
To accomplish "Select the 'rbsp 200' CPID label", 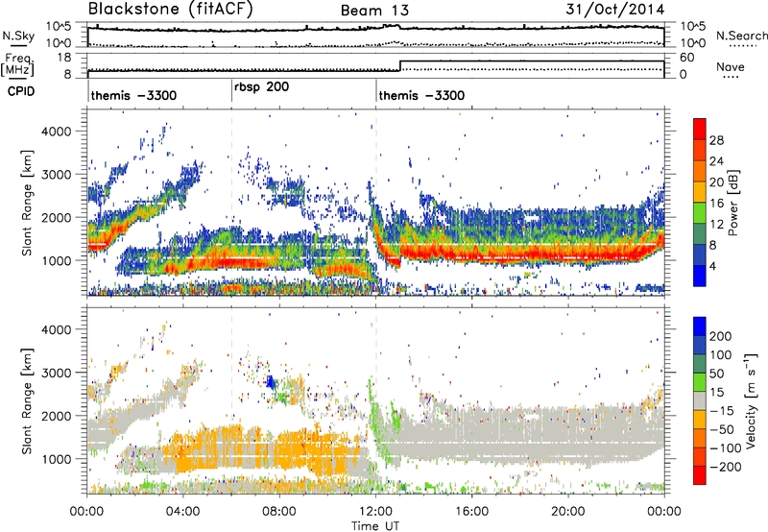I will (261, 87).
